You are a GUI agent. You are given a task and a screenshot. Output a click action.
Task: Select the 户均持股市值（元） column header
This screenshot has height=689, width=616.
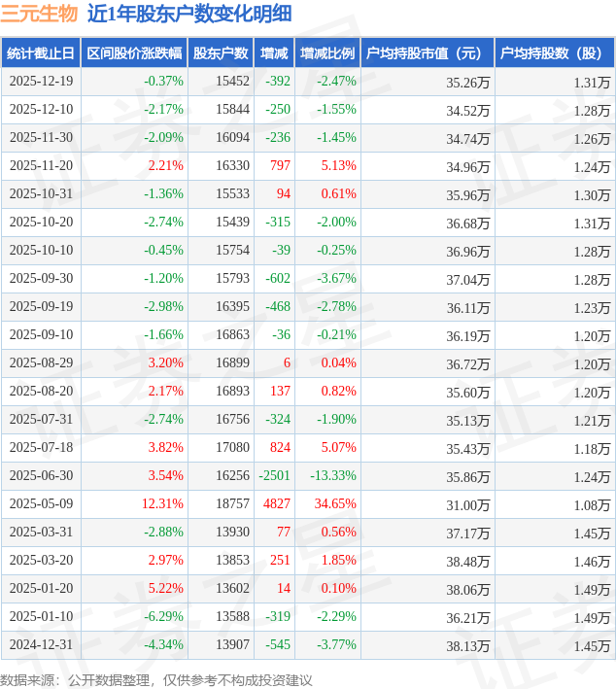[427, 53]
